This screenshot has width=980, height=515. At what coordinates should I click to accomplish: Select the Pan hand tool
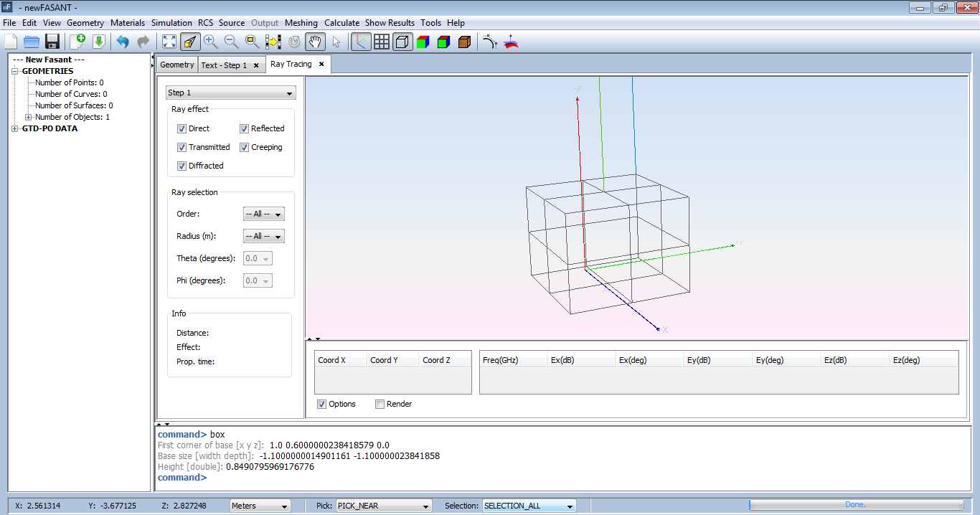[x=314, y=42]
